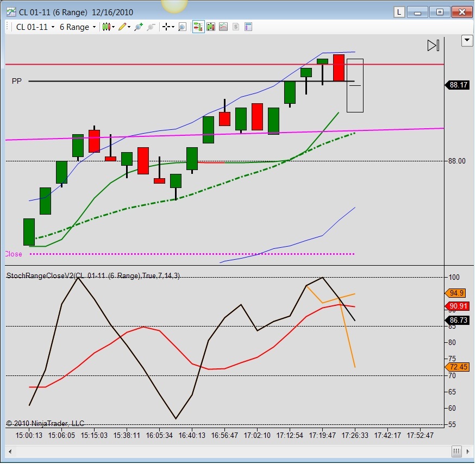Click the black 86.73 stochastic marker

pos(457,321)
